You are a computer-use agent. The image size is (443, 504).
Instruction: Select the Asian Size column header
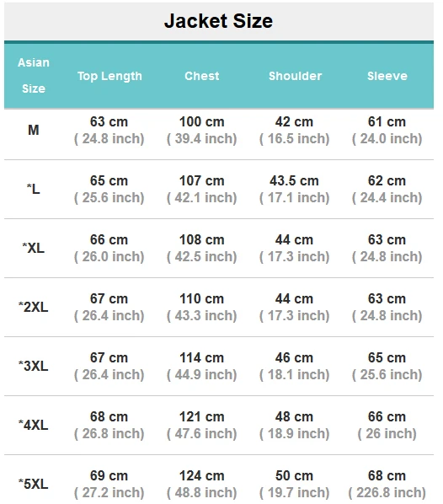coord(34,76)
